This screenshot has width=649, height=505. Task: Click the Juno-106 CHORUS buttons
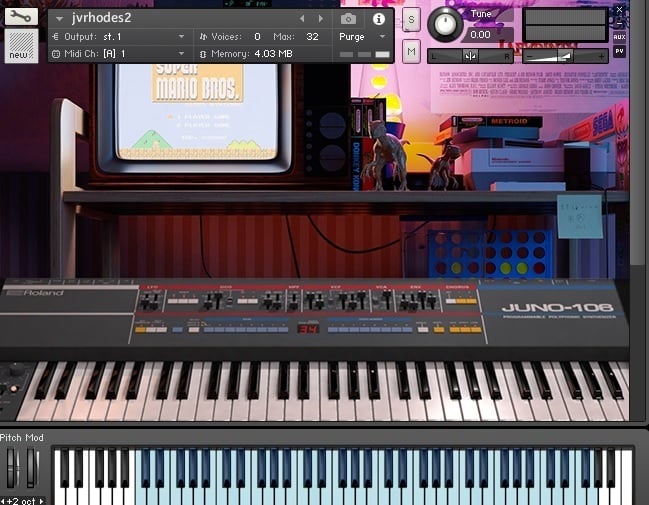(461, 301)
